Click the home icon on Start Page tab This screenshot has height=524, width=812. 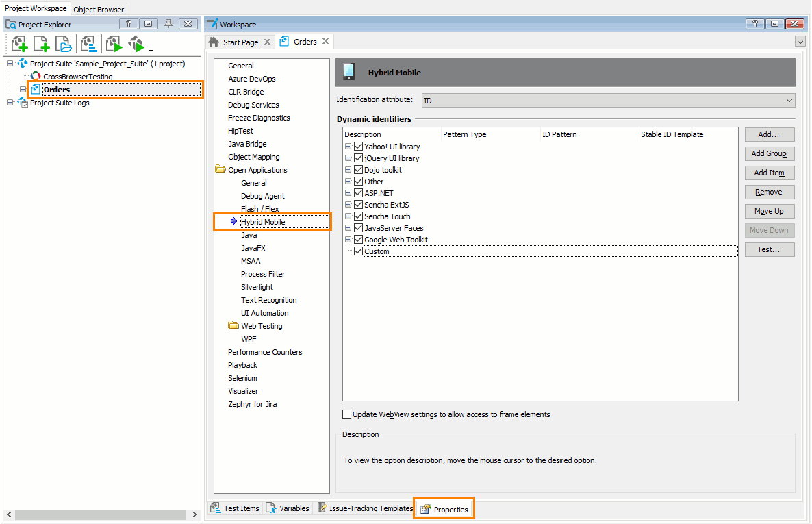[214, 42]
